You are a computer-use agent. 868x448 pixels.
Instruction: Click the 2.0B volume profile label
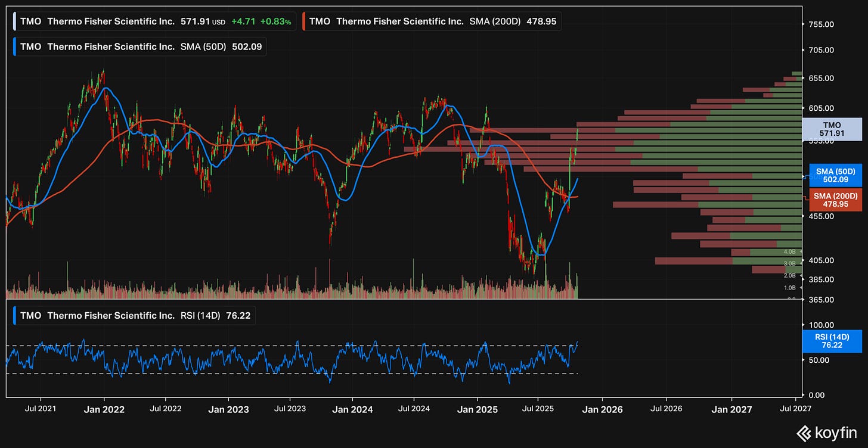(x=790, y=275)
